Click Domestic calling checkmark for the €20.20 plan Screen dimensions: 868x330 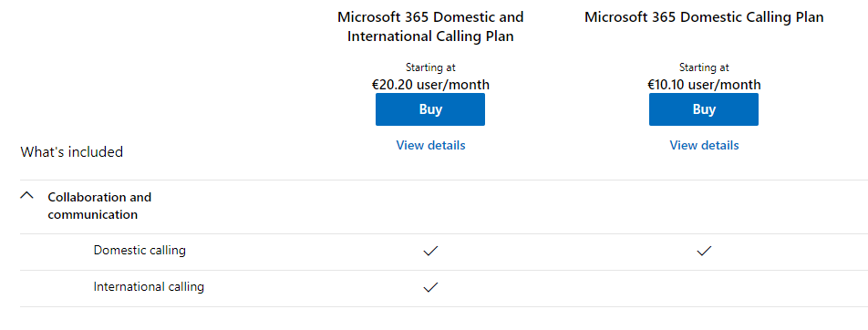[x=430, y=251]
